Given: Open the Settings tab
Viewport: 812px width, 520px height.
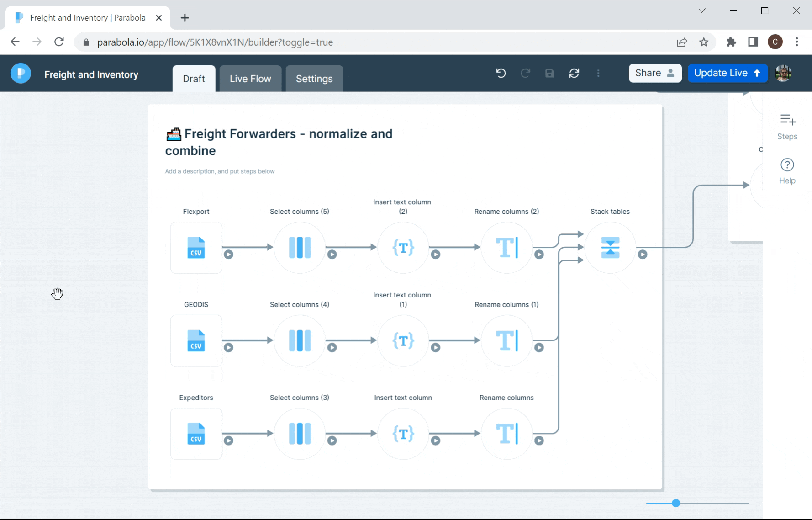Looking at the screenshot, I should (x=314, y=79).
